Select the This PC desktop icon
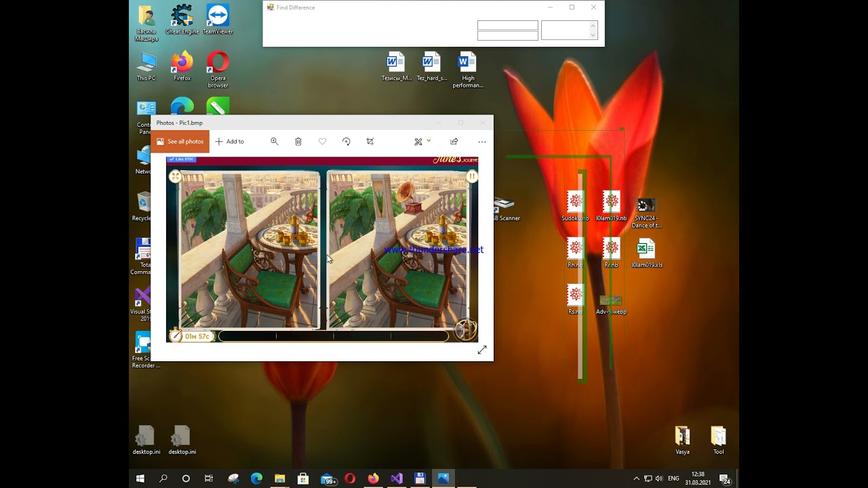 [x=146, y=66]
